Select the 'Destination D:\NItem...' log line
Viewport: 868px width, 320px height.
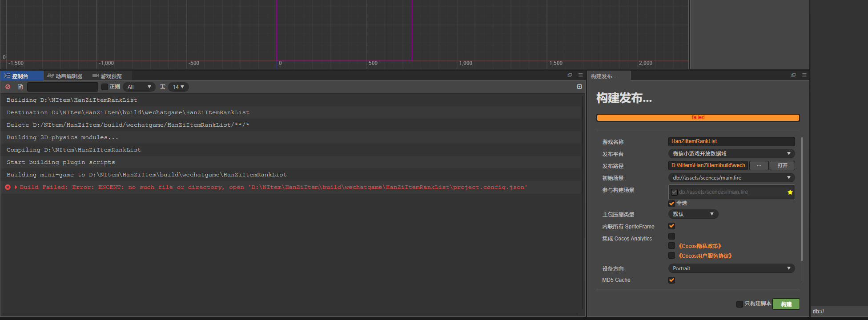point(291,112)
